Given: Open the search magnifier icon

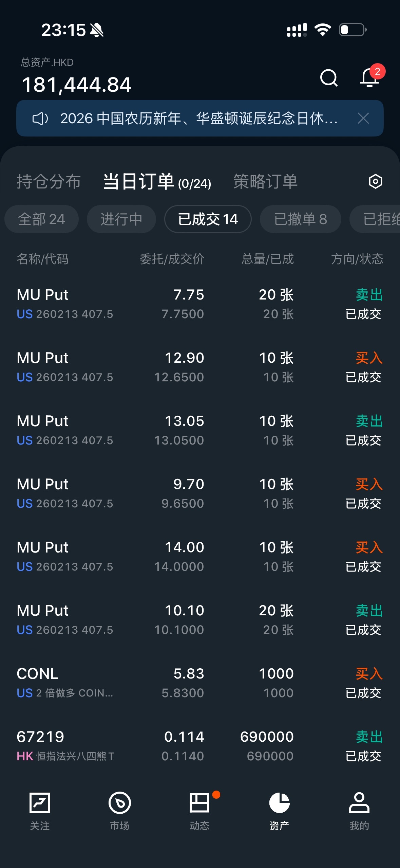Looking at the screenshot, I should pos(329,78).
